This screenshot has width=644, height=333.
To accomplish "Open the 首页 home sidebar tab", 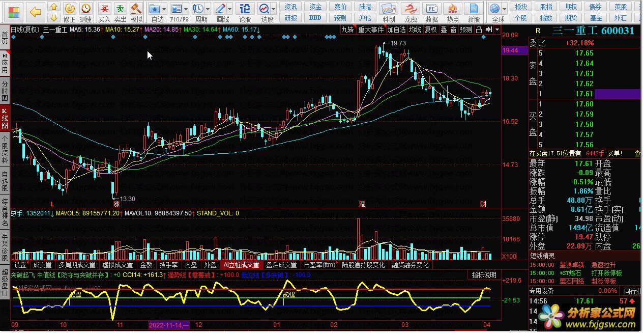I will coord(5,38).
